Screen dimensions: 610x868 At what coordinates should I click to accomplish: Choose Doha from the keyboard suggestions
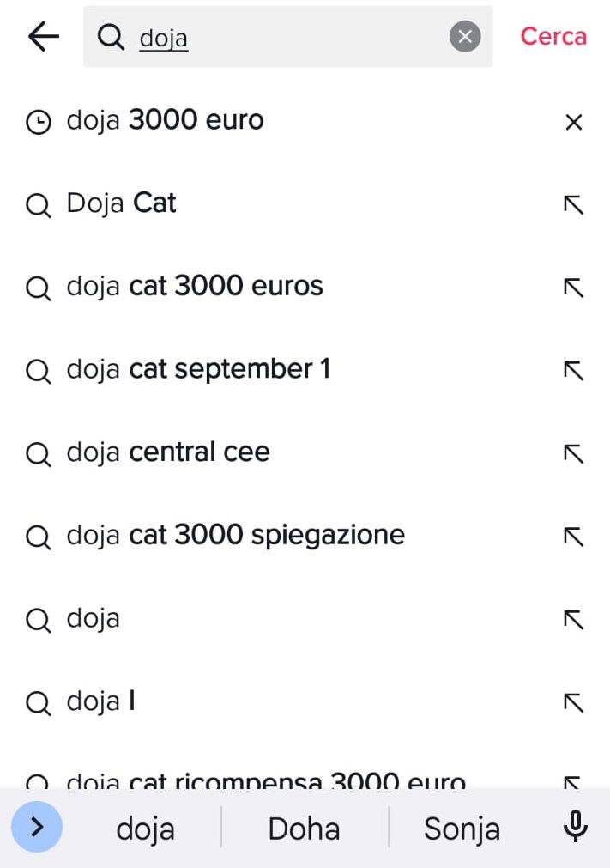point(304,827)
